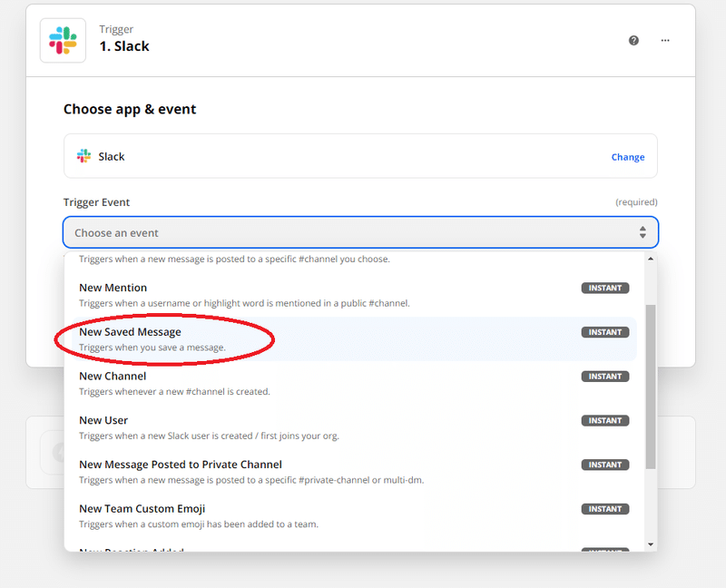
Task: Click the Slack app logo in trigger header
Action: [63, 40]
